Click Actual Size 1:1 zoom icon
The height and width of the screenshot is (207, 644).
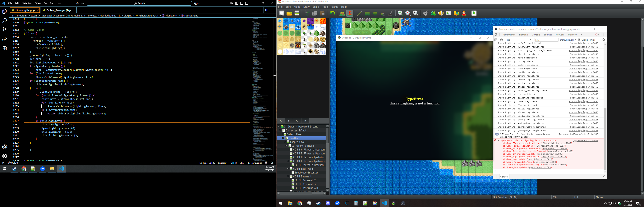coord(416,13)
